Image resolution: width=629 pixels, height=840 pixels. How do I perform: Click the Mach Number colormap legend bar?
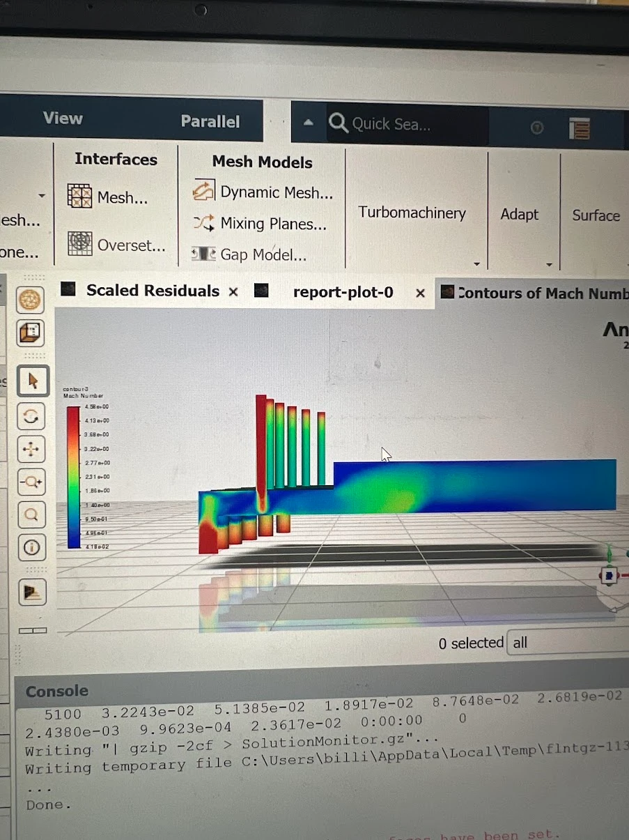pyautogui.click(x=72, y=477)
